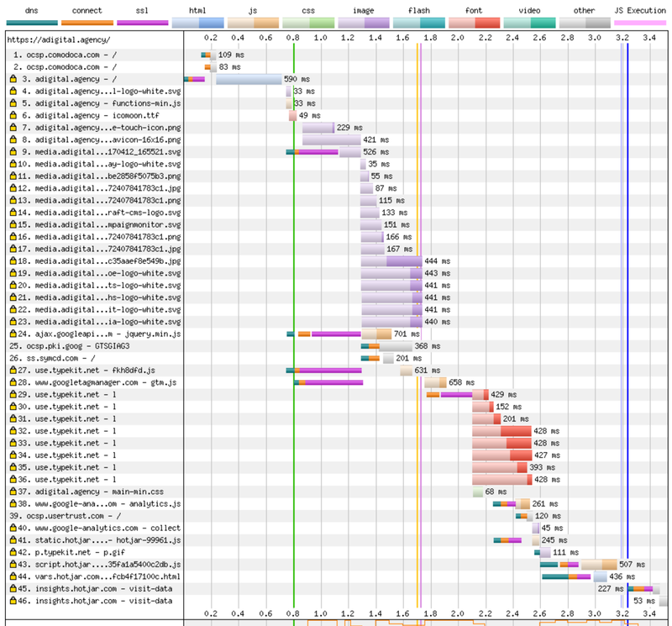Open request 7 e-touch-icon.png

101,128
